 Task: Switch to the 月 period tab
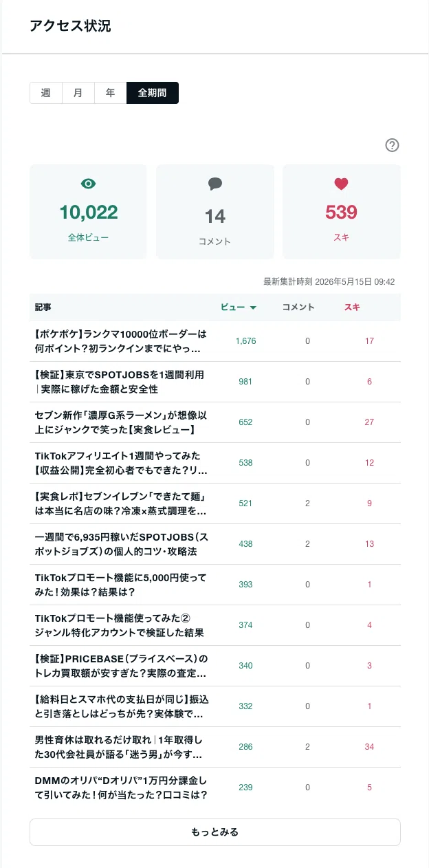click(x=78, y=93)
